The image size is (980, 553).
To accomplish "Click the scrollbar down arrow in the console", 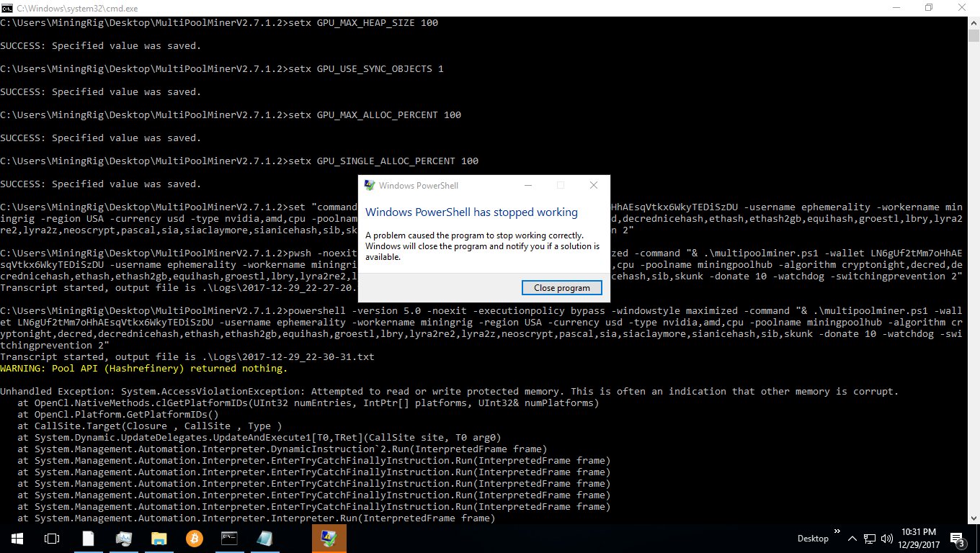I will coord(974,519).
